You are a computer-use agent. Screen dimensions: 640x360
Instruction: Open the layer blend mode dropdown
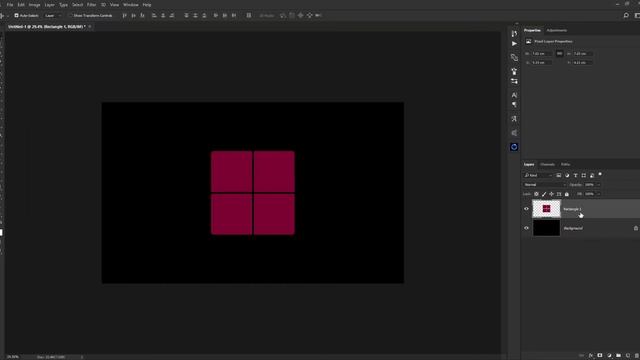coord(544,185)
